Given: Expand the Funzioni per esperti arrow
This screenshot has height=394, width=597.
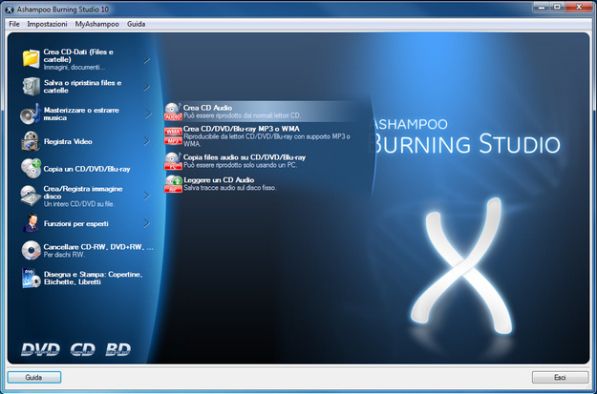Looking at the screenshot, I should [x=147, y=223].
